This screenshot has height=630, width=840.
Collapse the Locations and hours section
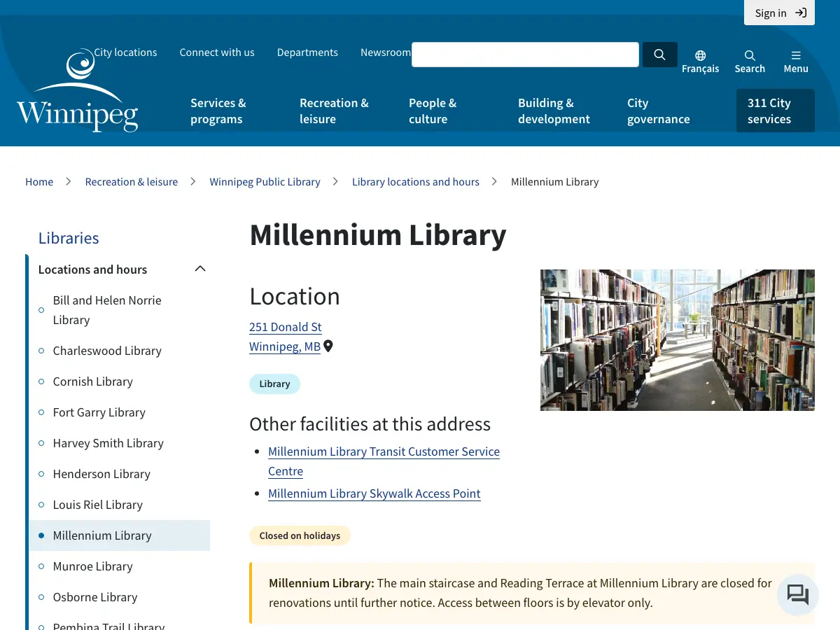[200, 269]
